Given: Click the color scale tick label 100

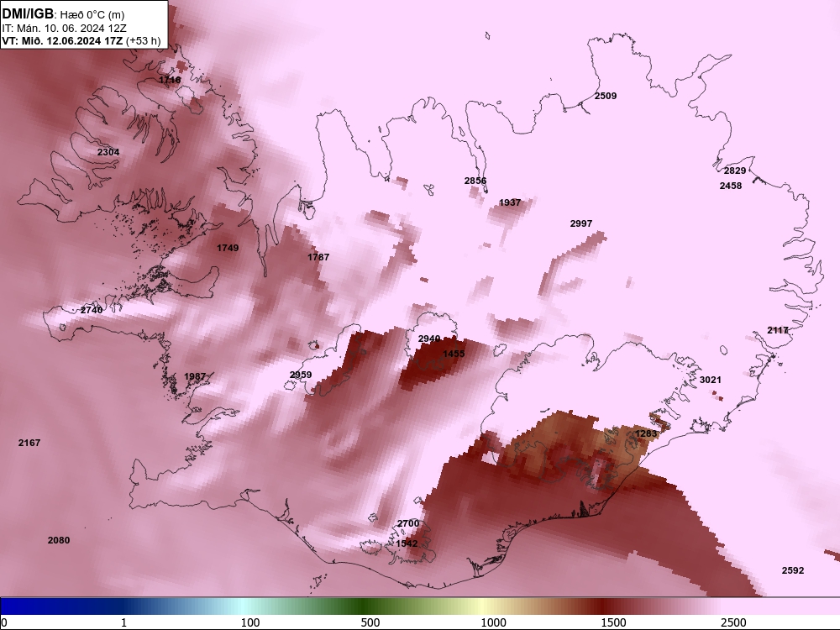Looking at the screenshot, I should pos(250,622).
